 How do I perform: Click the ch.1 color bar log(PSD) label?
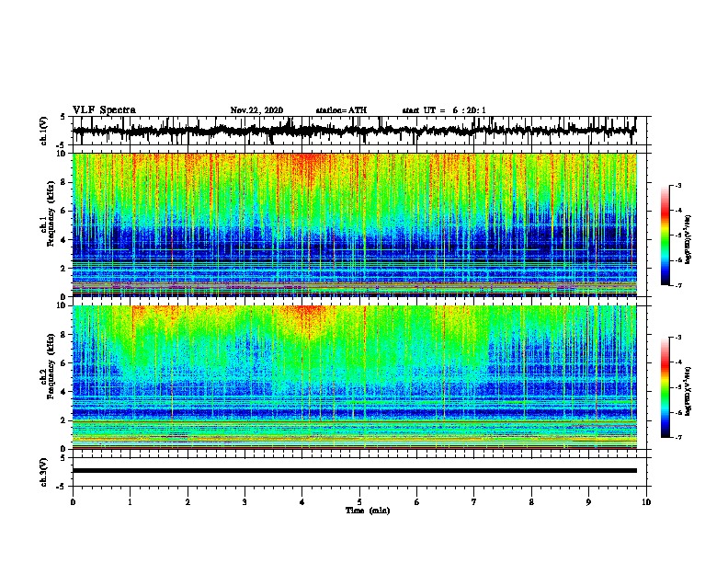pos(688,239)
